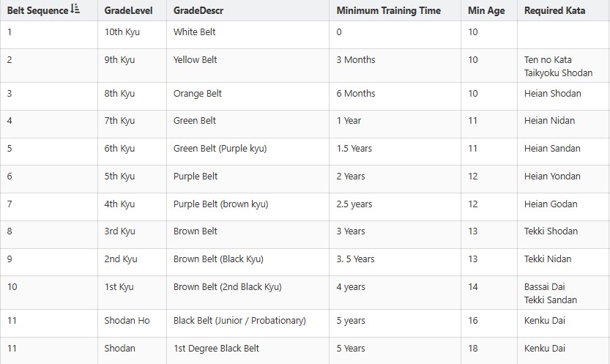Click the Orange Belt cell
Image resolution: width=610 pixels, height=364 pixels.
pos(198,94)
